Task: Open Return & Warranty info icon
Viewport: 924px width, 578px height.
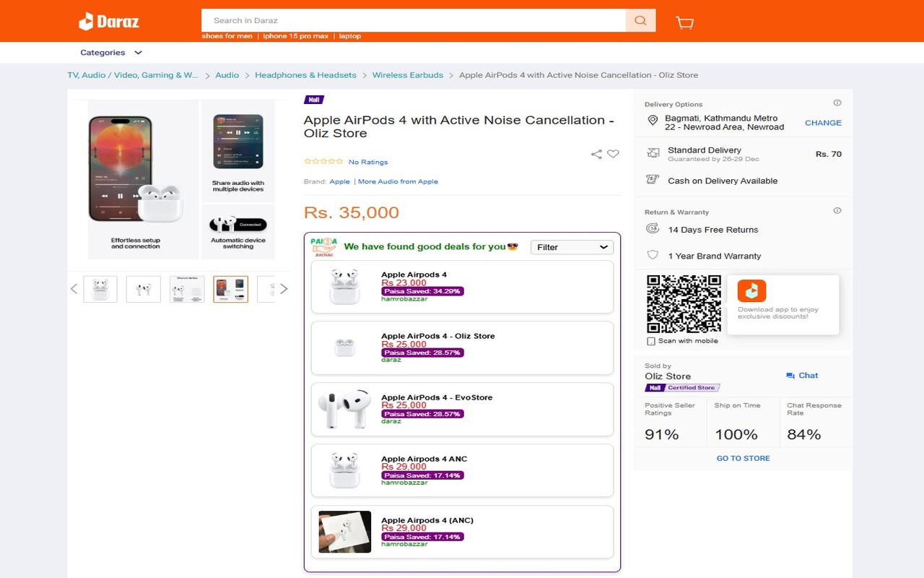Action: (x=837, y=211)
